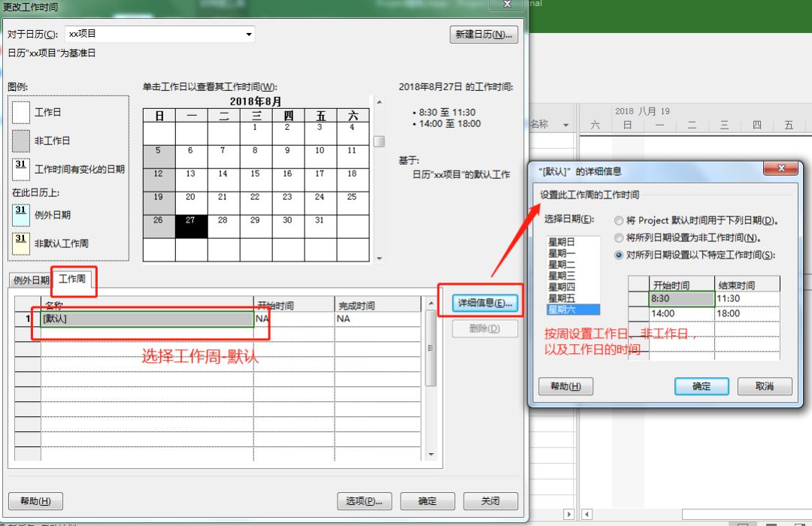Click the 18:00 end time cell

click(747, 314)
